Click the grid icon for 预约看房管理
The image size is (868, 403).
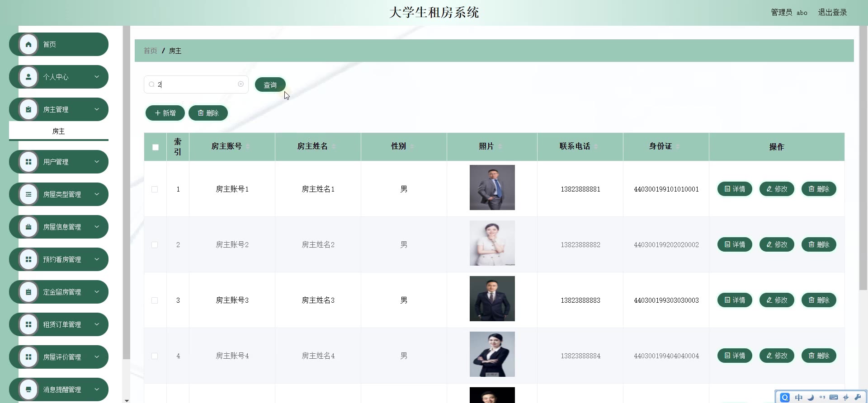click(28, 259)
